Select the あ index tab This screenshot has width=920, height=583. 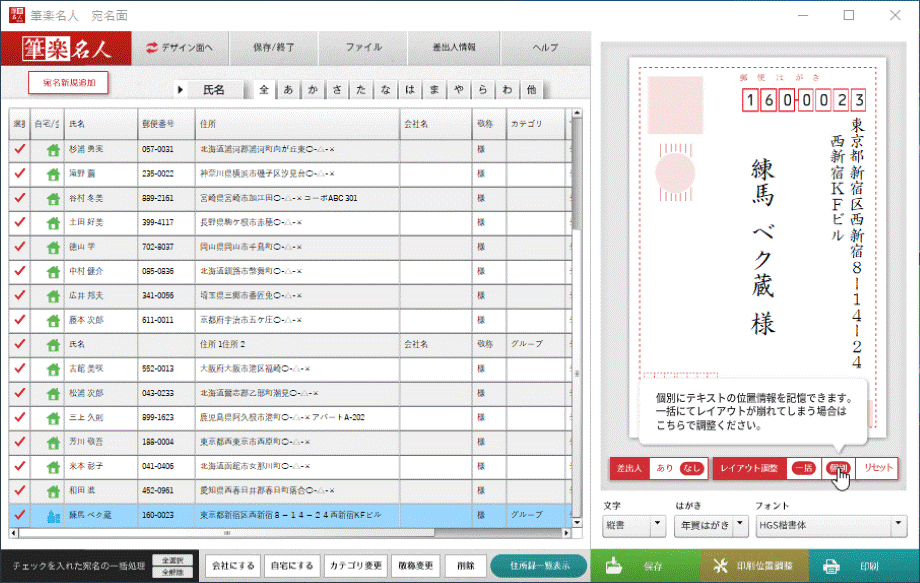coord(288,90)
